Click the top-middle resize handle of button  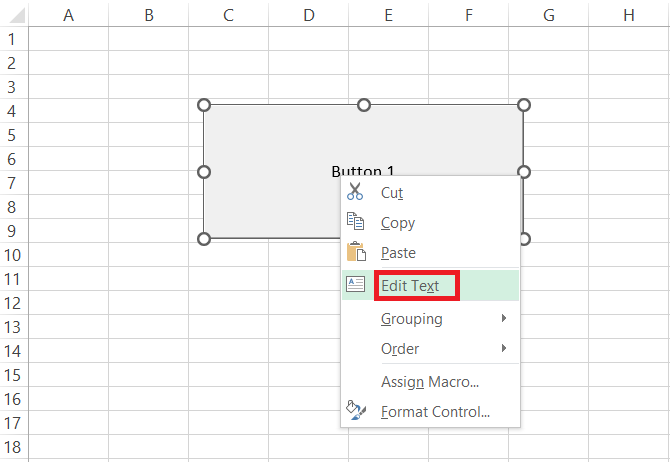(364, 105)
